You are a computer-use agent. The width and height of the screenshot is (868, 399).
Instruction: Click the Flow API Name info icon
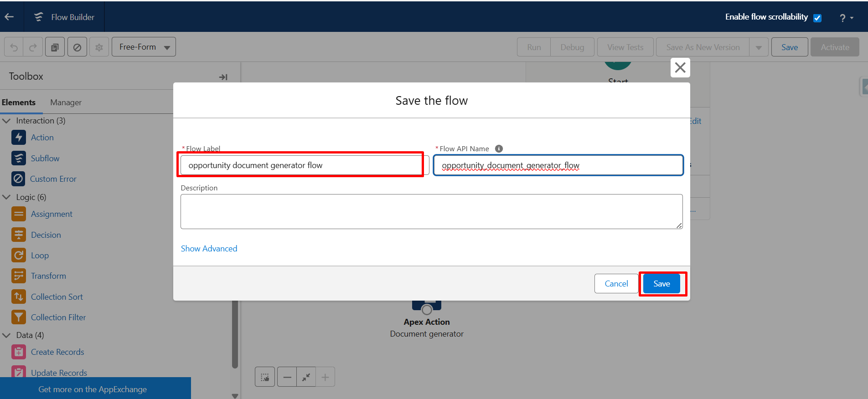point(499,149)
